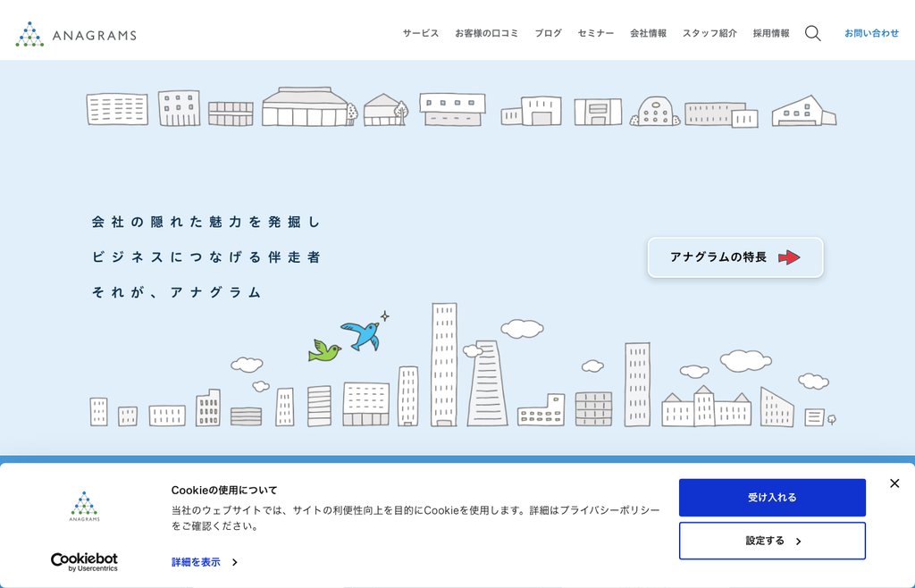This screenshot has height=588, width=915.
Task: Click the ANAGRAMS logo in the header
Action: point(75,34)
